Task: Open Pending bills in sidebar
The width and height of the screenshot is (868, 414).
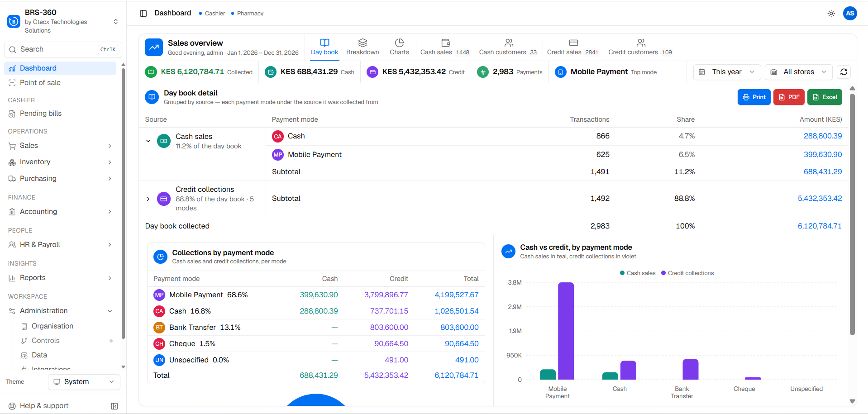Action: click(60, 114)
